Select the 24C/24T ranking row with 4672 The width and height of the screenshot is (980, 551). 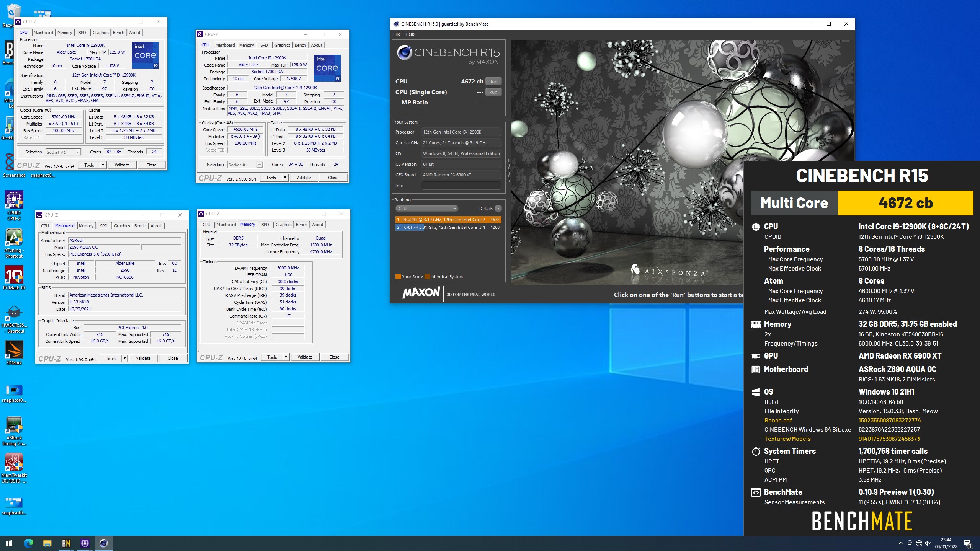[x=448, y=220]
